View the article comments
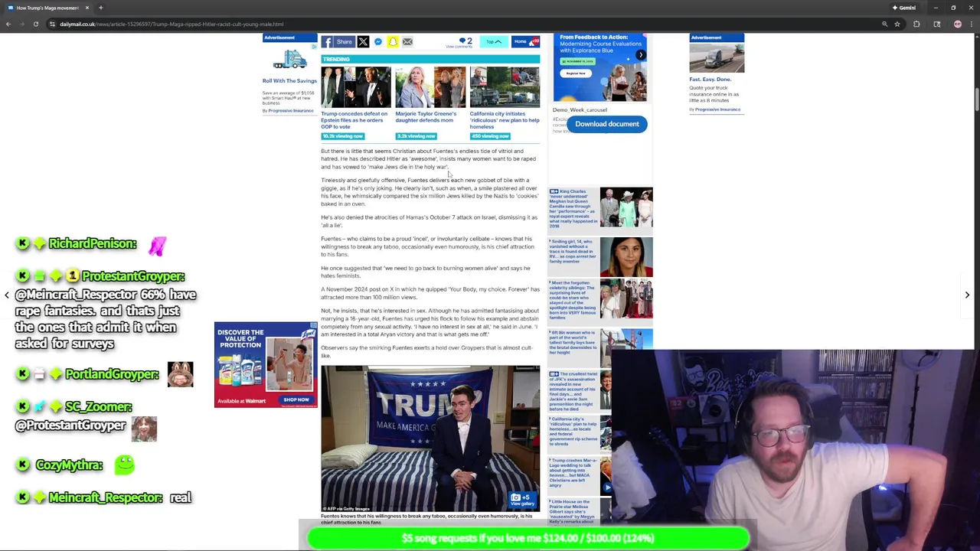 460,42
